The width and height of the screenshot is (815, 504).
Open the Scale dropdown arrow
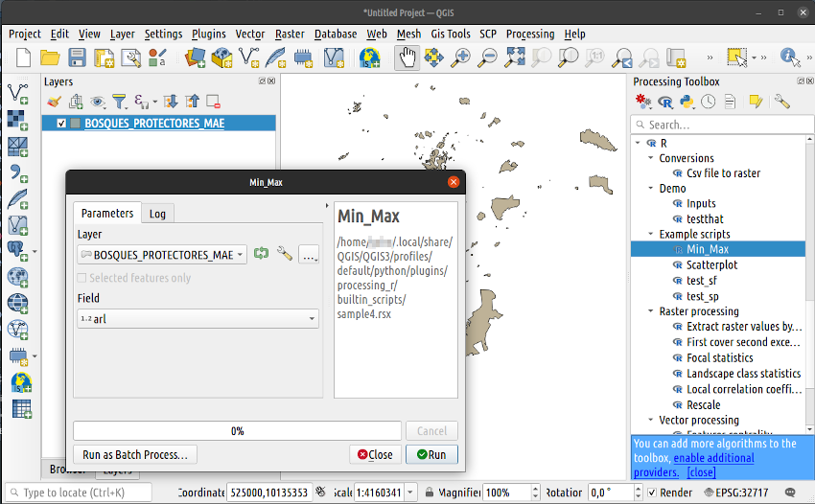(x=410, y=493)
